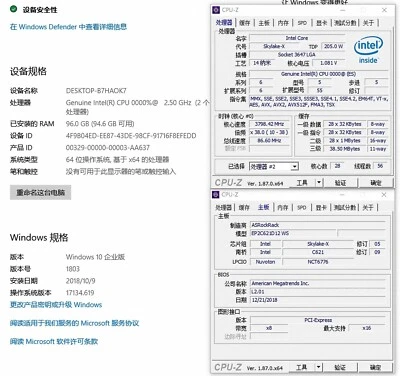Click the OS build 17134.619 value
The image size is (400, 376).
80,293
